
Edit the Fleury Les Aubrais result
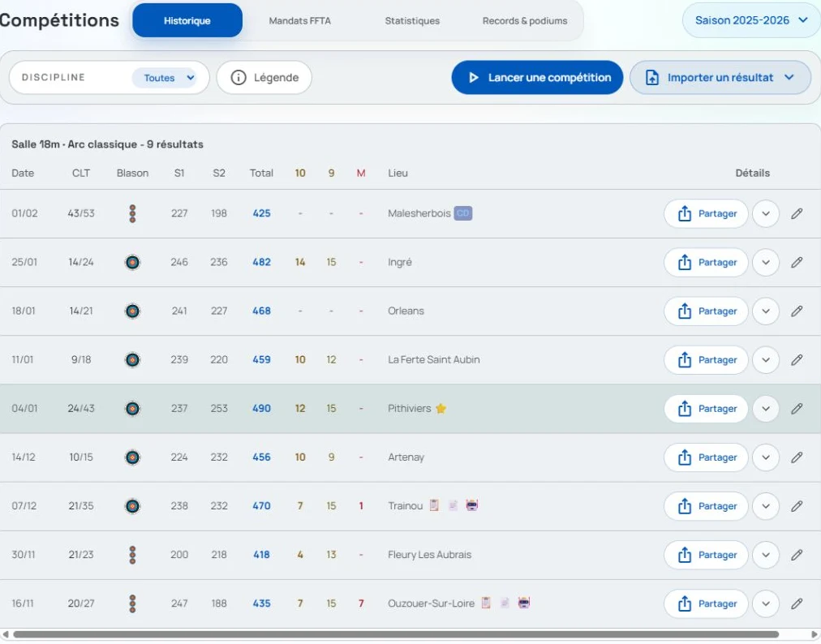point(797,555)
